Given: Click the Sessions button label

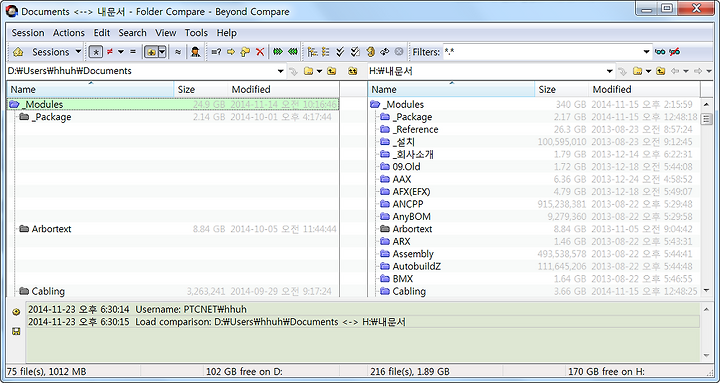Looking at the screenshot, I should [x=51, y=52].
